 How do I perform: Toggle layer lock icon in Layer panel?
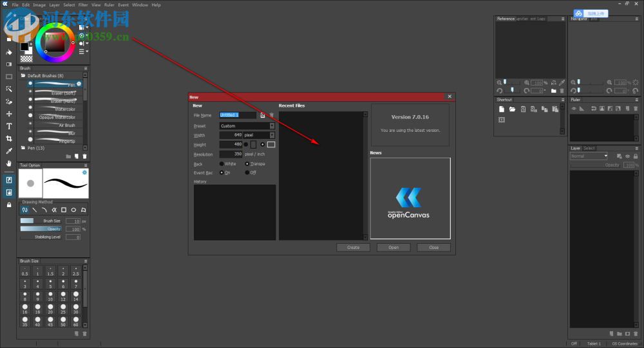pyautogui.click(x=636, y=156)
